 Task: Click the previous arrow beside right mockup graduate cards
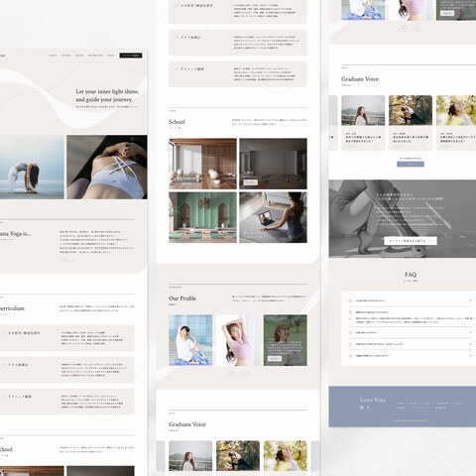335,123
